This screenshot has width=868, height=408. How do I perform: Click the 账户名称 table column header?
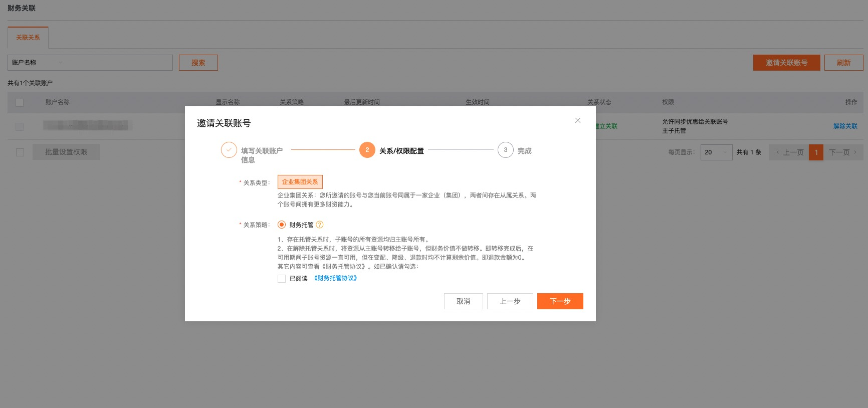point(58,102)
